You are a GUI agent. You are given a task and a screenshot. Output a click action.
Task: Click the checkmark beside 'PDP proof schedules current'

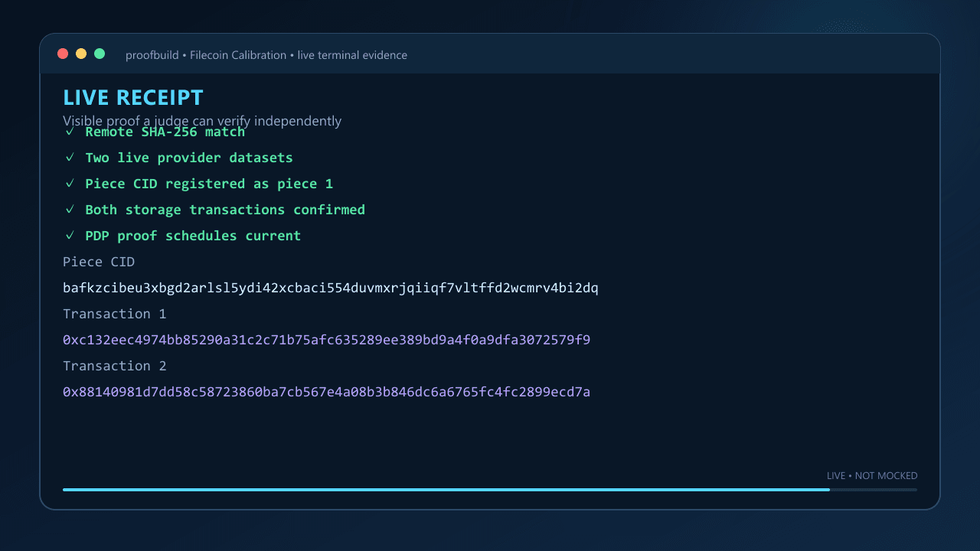[x=70, y=236]
